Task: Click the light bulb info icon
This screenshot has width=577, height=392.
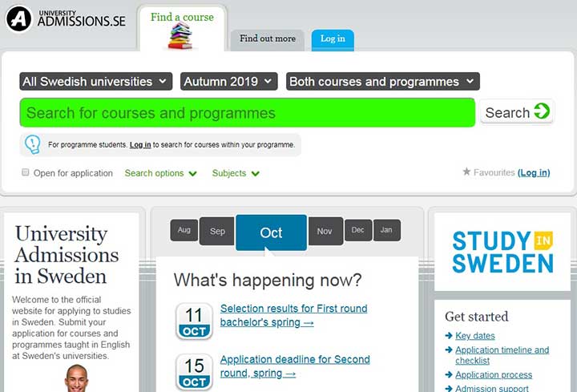Action: pos(32,144)
